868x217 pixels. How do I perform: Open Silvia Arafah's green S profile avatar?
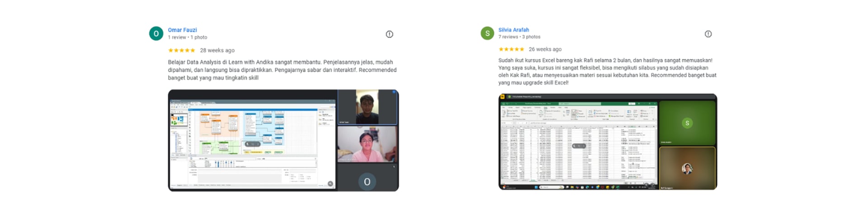point(487,33)
